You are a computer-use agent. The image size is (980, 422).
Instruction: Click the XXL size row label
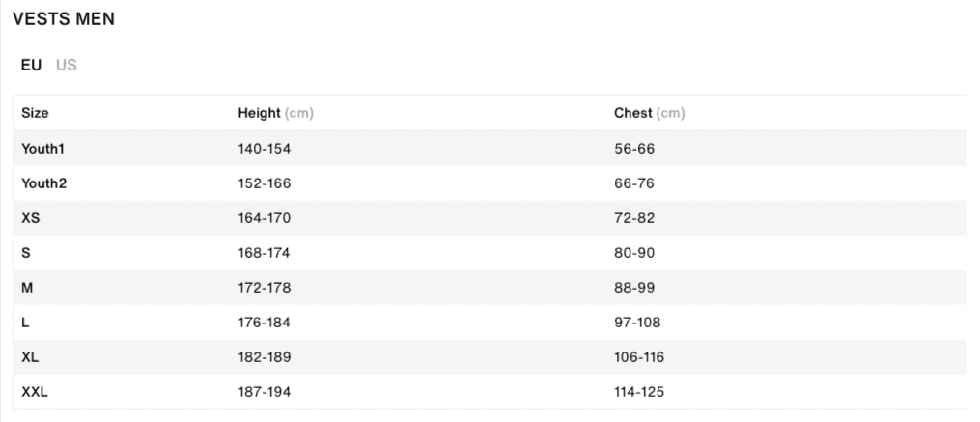(x=35, y=393)
